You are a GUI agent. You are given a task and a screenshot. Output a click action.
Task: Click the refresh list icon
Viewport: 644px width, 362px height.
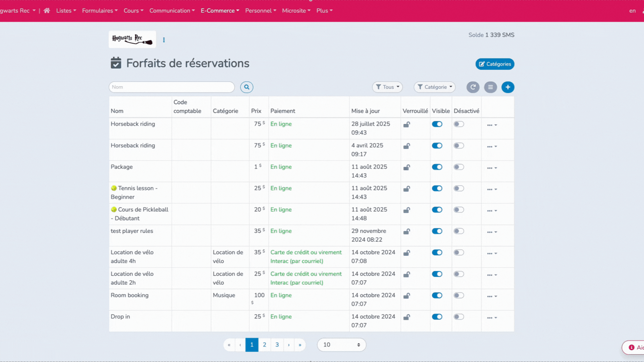pos(473,87)
